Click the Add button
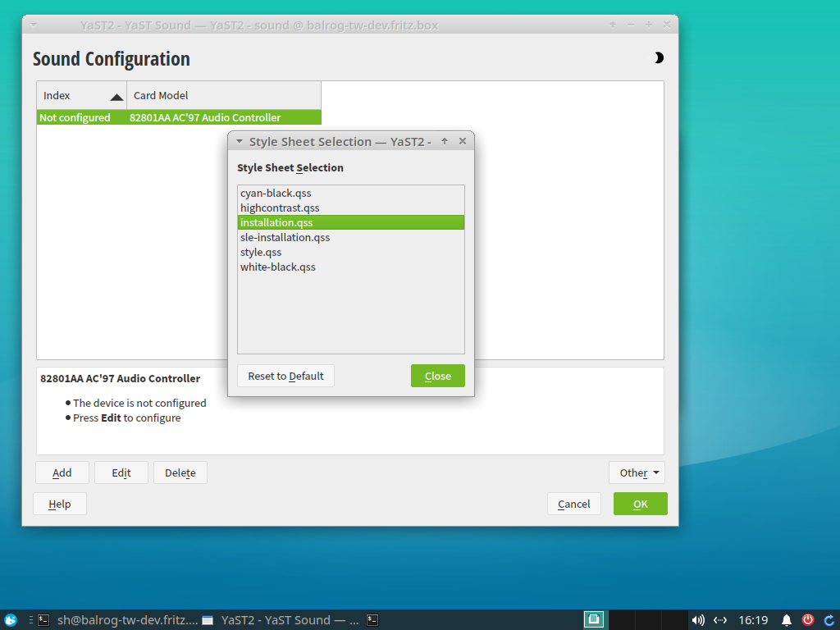Image resolution: width=840 pixels, height=630 pixels. (62, 472)
